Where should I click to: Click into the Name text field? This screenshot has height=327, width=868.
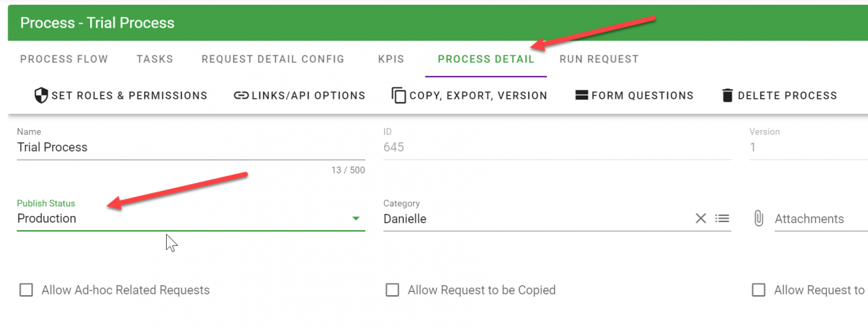pyautogui.click(x=190, y=148)
